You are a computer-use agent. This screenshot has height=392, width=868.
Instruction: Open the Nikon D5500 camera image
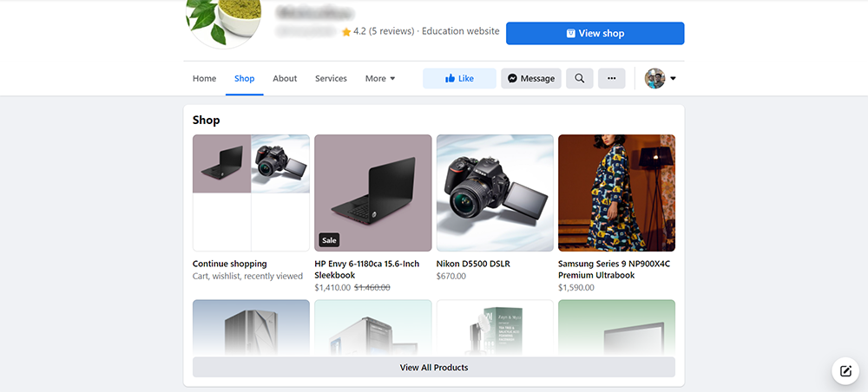pos(495,193)
